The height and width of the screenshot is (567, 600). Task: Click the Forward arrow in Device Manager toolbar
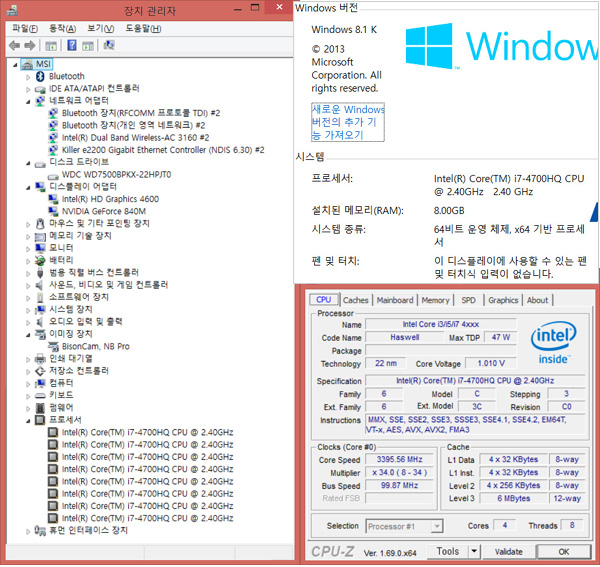pyautogui.click(x=30, y=46)
